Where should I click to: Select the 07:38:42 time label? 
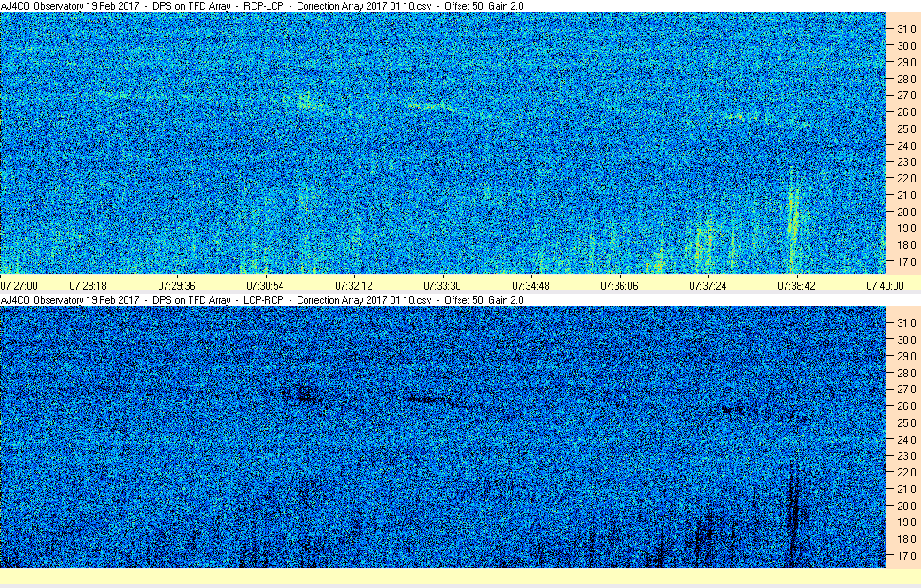[x=796, y=286]
